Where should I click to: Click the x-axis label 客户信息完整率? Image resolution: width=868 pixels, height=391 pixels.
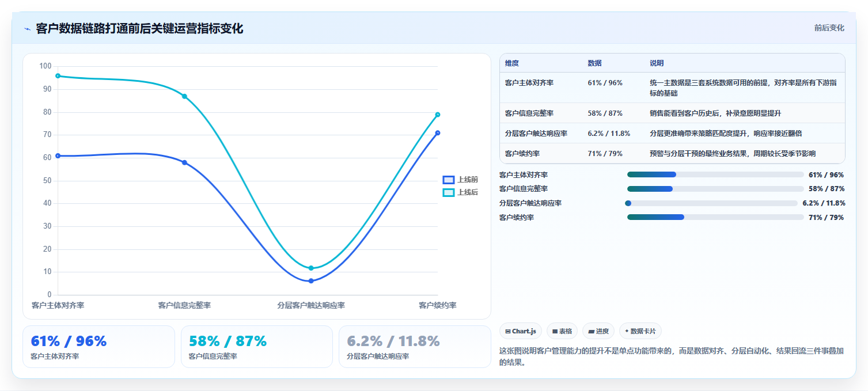(x=184, y=305)
